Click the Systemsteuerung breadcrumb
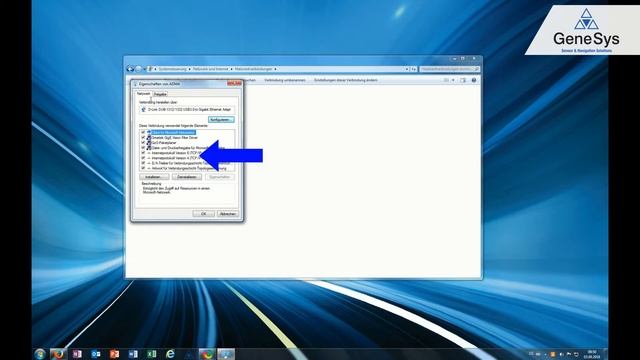 click(x=172, y=69)
